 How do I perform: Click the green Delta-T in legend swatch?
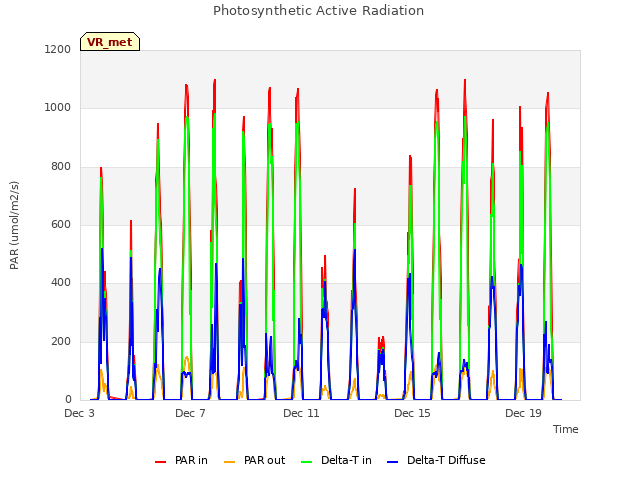click(307, 462)
